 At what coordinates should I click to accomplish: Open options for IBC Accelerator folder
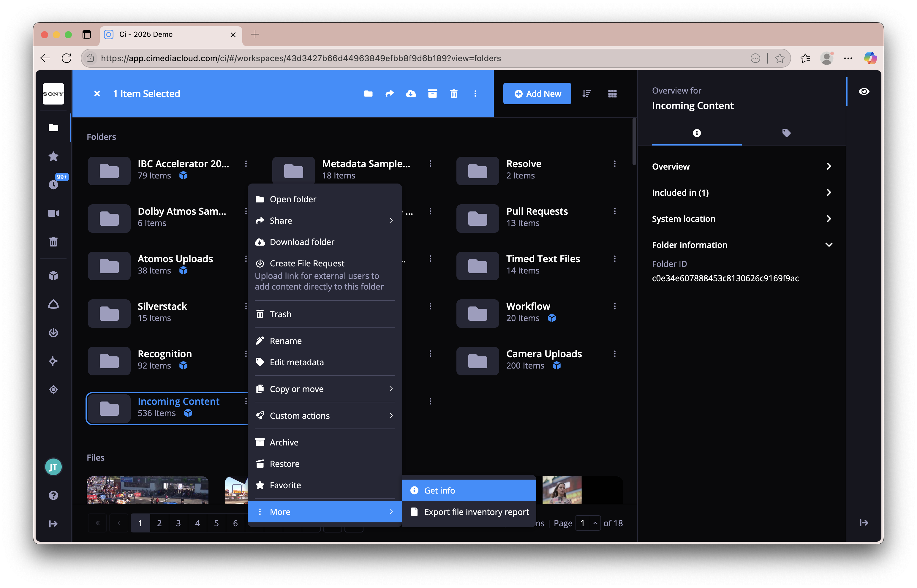246,164
